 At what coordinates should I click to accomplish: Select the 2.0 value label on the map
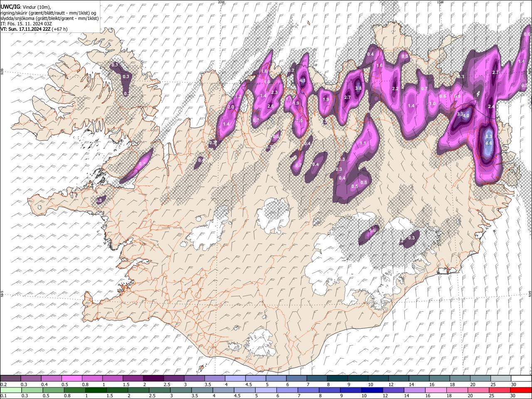pyautogui.click(x=231, y=107)
